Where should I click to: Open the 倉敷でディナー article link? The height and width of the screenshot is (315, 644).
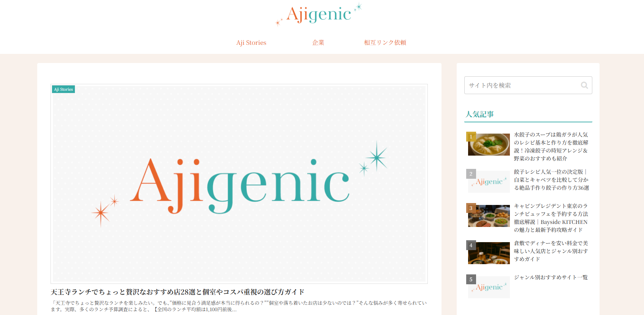click(x=551, y=251)
